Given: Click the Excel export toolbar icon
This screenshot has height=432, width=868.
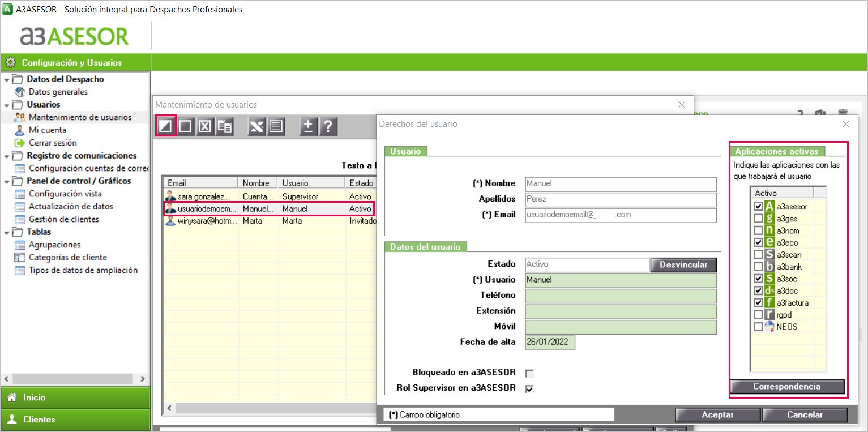Looking at the screenshot, I should pos(256,126).
